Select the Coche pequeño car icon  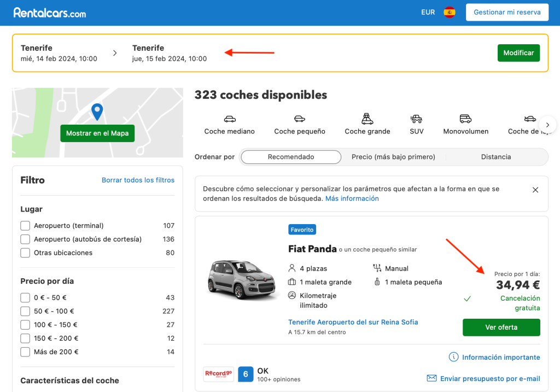(300, 119)
